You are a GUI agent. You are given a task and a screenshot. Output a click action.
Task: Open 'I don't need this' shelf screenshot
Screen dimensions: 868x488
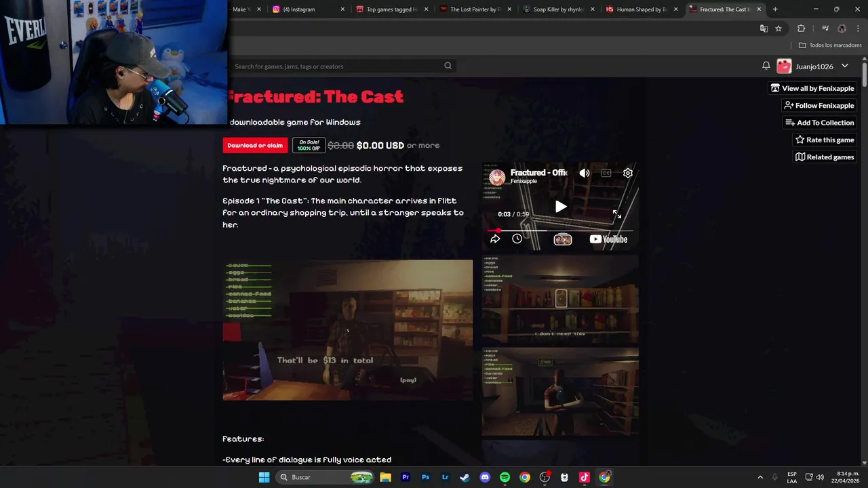tap(560, 300)
